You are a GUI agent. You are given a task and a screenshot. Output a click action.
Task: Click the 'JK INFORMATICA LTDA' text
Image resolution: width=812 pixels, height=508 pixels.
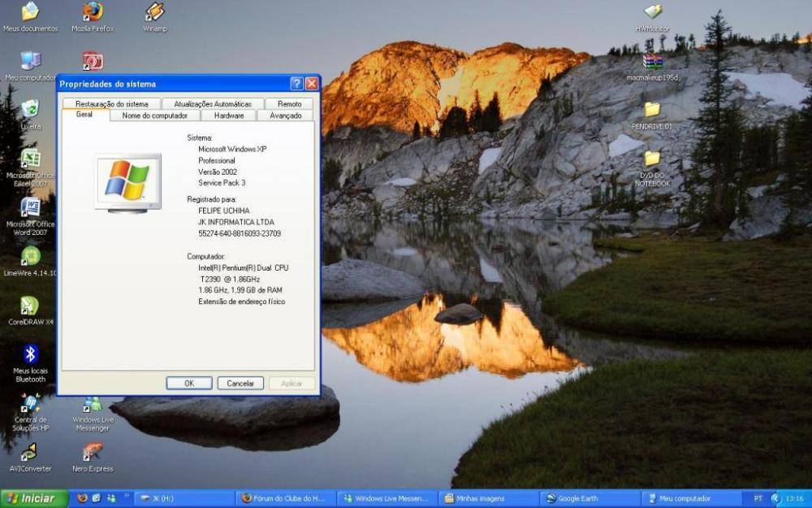236,222
